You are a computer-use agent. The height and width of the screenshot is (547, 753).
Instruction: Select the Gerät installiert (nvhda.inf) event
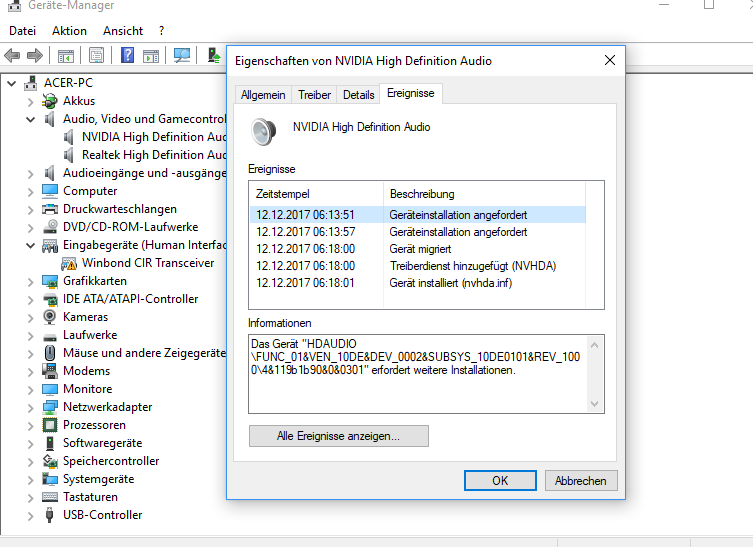tap(418, 283)
